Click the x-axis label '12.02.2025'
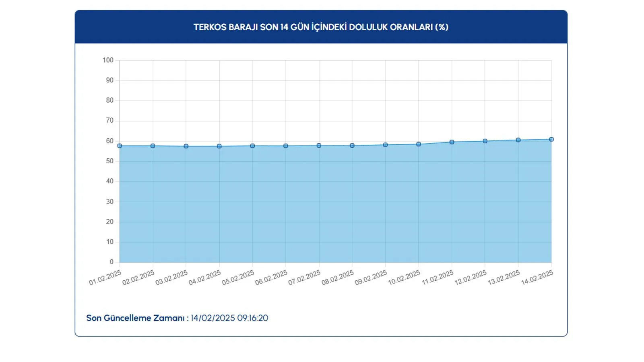 [x=471, y=278]
